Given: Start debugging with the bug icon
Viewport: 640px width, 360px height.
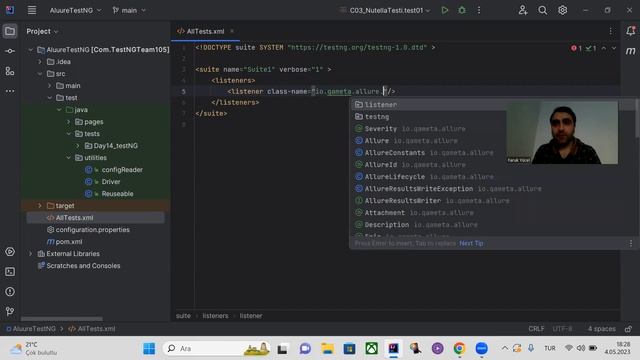Looking at the screenshot, I should pos(462,10).
